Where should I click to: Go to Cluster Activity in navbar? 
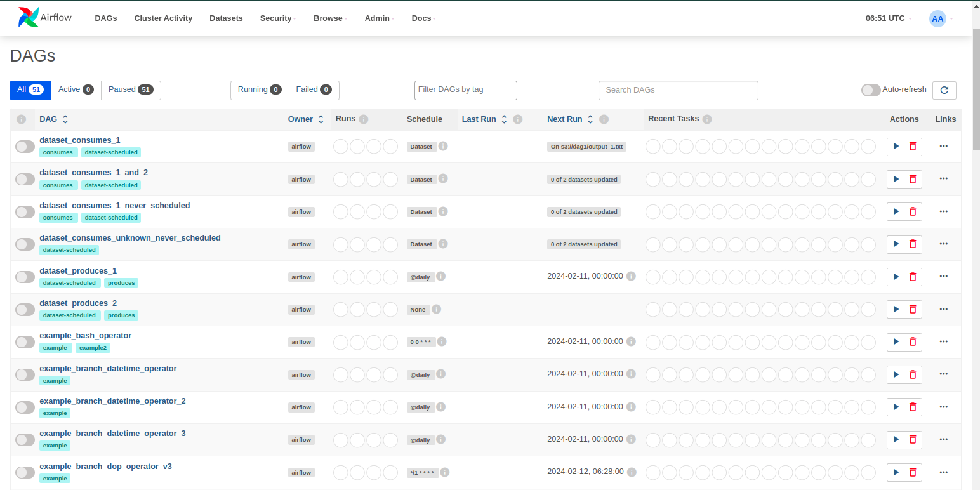pos(163,18)
